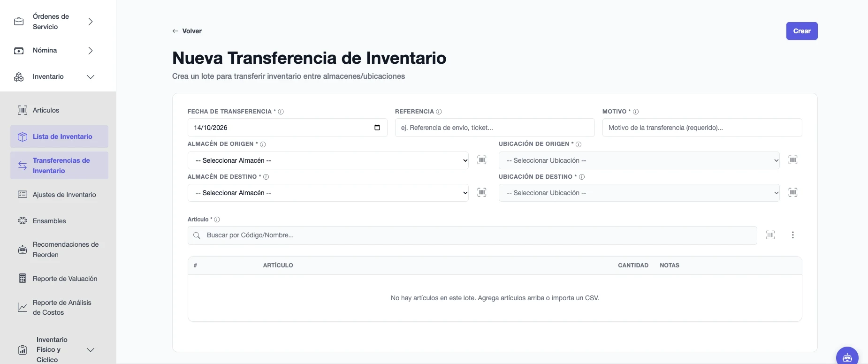Click the NOTAS column header
The width and height of the screenshot is (868, 364).
pos(670,265)
